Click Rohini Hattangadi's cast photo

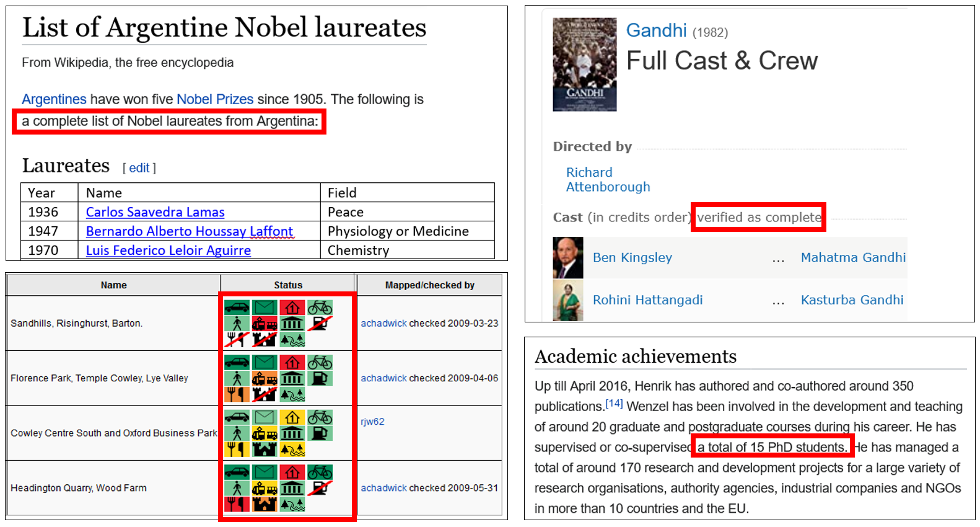568,300
